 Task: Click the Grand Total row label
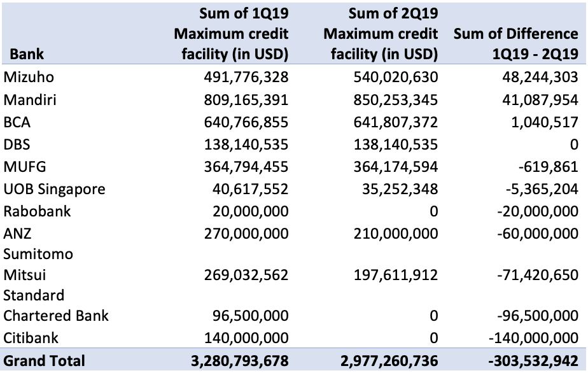(44, 360)
